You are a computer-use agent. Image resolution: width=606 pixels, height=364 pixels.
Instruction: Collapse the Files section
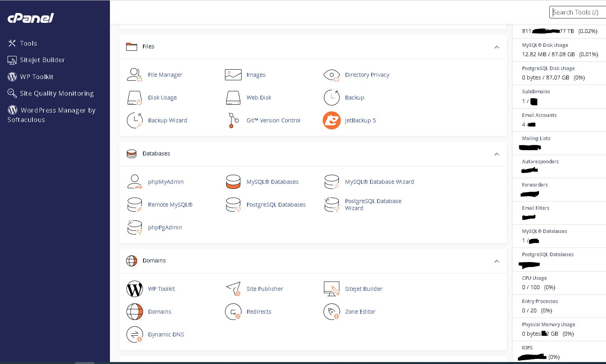[x=496, y=47]
